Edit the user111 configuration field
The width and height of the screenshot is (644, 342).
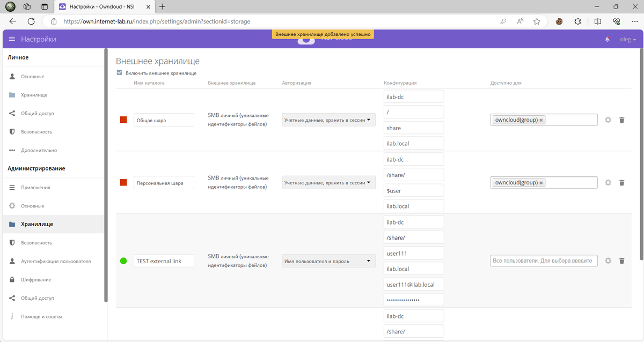click(x=414, y=253)
